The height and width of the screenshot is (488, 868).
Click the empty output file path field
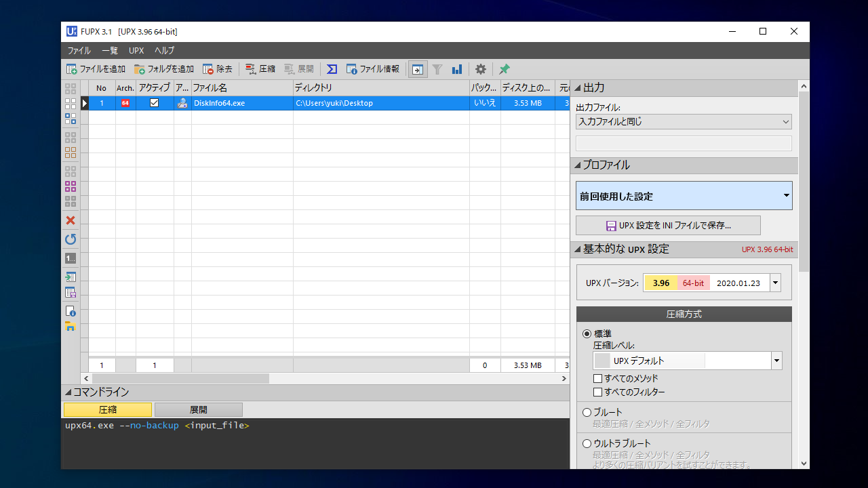[x=684, y=143]
